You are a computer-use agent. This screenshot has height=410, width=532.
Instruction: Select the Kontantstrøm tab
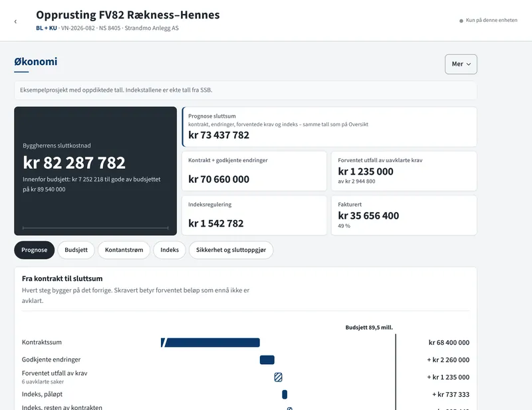124,250
